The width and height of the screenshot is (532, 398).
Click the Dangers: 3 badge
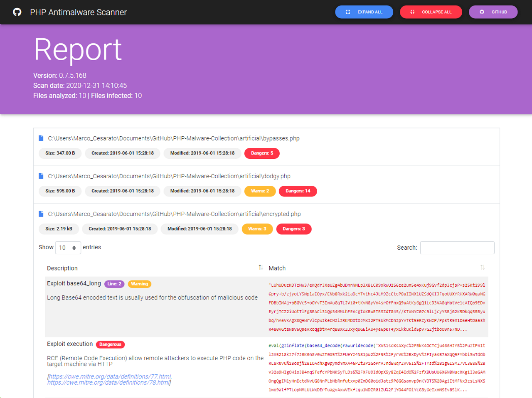[x=294, y=229]
